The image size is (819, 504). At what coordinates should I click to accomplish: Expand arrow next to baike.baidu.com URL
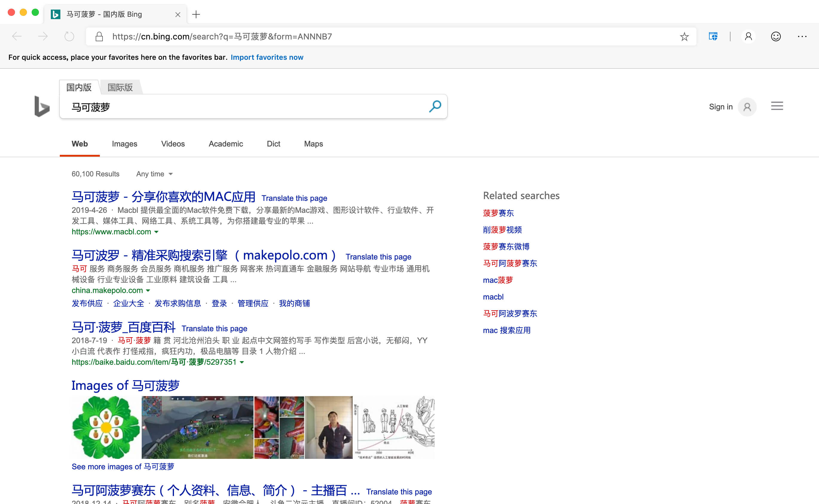242,362
